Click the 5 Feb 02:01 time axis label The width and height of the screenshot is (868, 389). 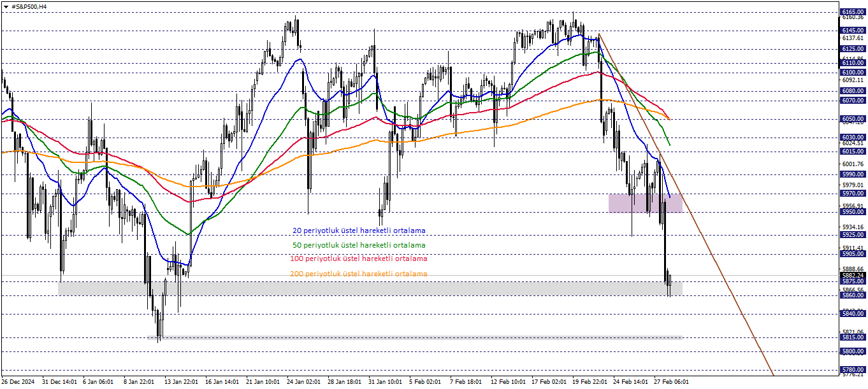[x=425, y=382]
